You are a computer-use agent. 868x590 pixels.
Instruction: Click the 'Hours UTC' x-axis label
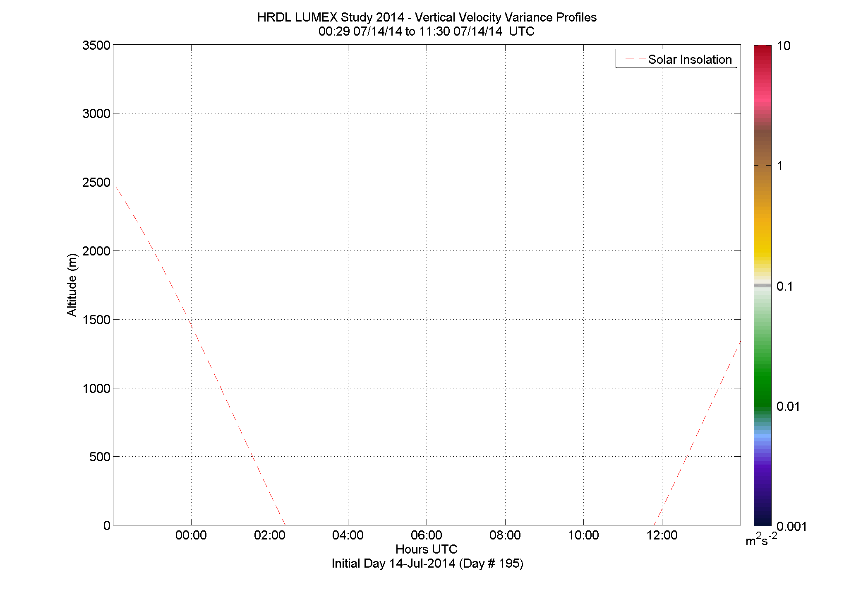[427, 549]
